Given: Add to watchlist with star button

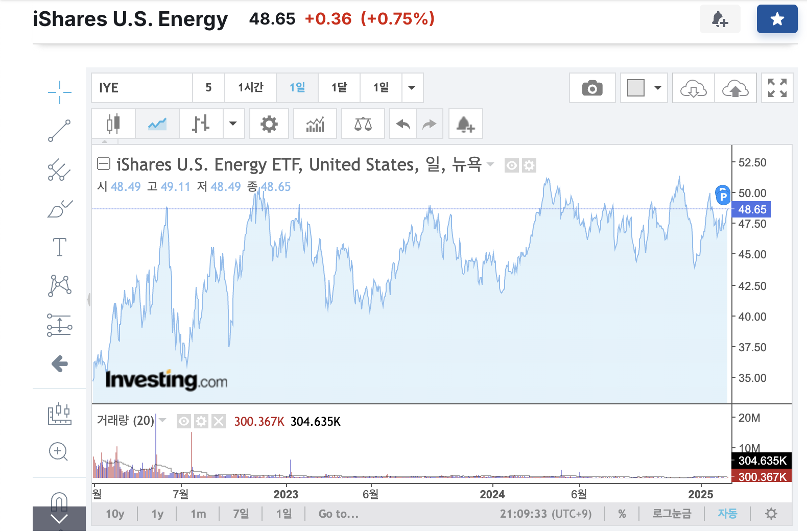Looking at the screenshot, I should (x=777, y=19).
